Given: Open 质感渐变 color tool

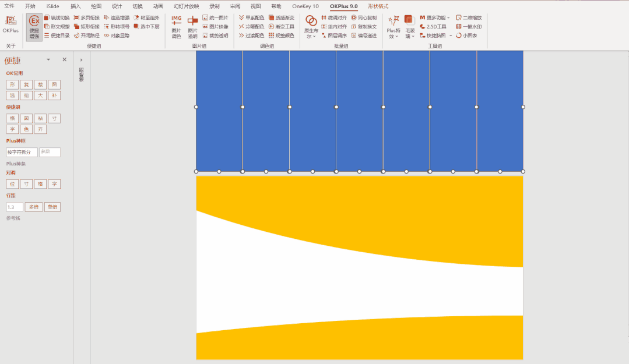Looking at the screenshot, I should click(282, 17).
